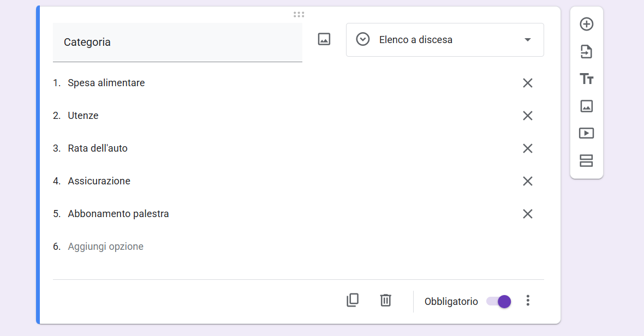Screen dimensions: 644x336
Task: Remove the Abbonamento palestra option
Action: click(527, 213)
